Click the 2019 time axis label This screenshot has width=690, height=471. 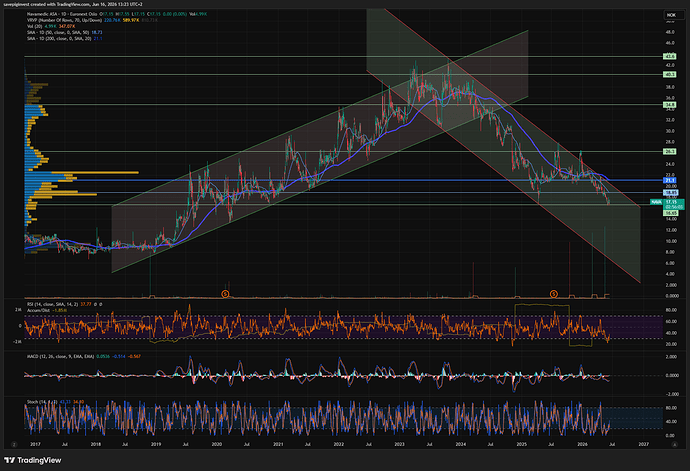pyautogui.click(x=156, y=445)
